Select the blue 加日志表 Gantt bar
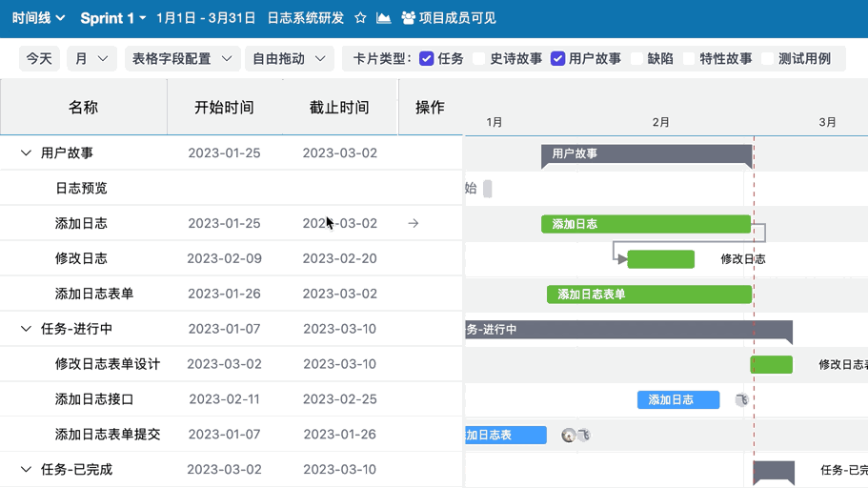Screen dimensions: 868x488 [506, 435]
